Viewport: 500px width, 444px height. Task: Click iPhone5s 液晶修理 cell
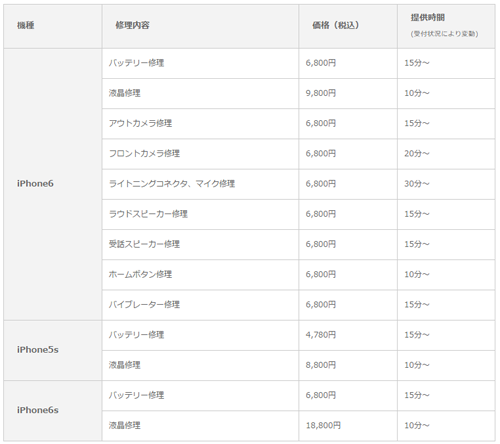200,365
